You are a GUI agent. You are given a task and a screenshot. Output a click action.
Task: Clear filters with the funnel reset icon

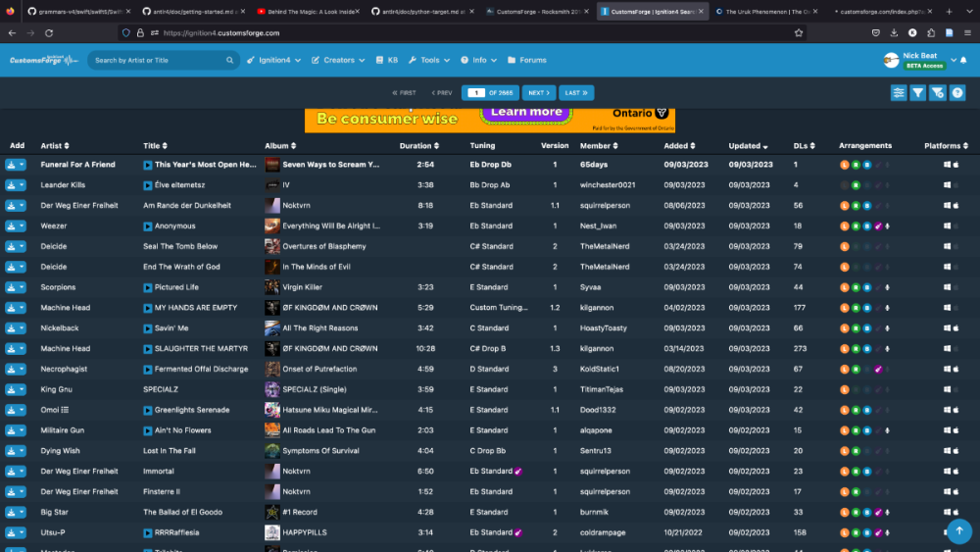pos(938,92)
